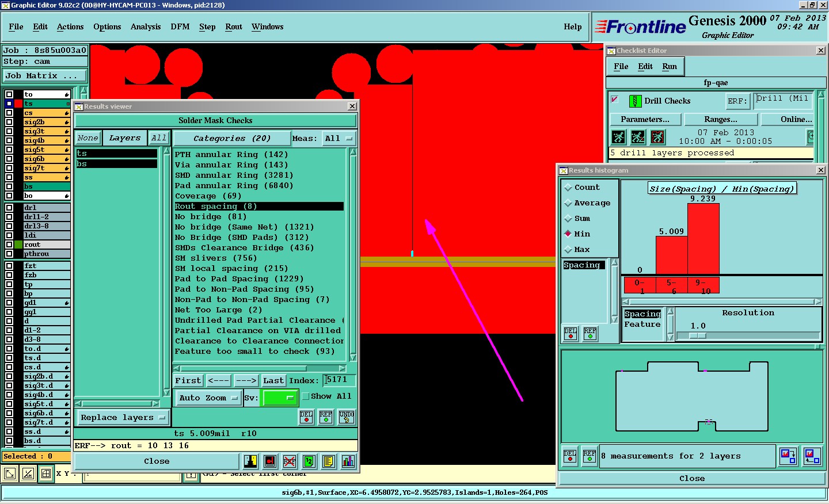Click second running-man run icon in Checklist Editor
This screenshot has width=829, height=504.
pyautogui.click(x=638, y=137)
